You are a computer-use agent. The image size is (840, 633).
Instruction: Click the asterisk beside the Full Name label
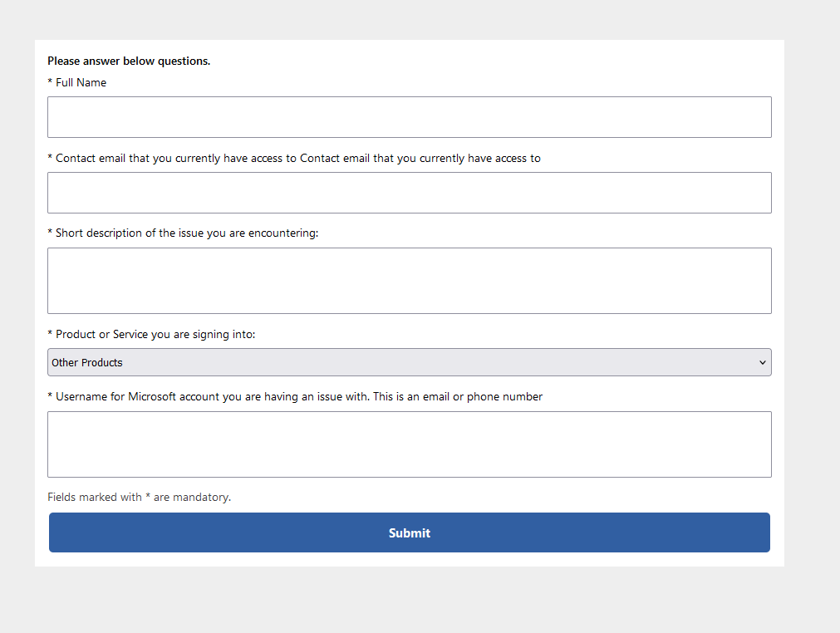point(50,83)
